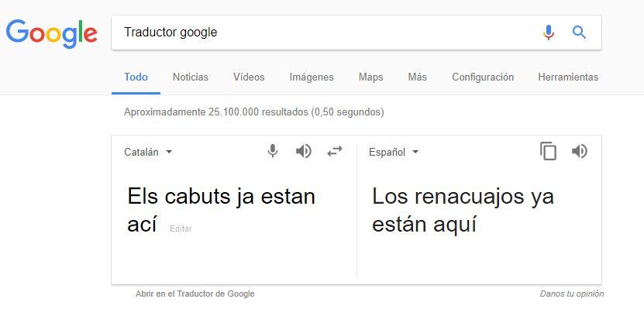Open Configuración search settings
644x316 pixels.
tap(483, 77)
